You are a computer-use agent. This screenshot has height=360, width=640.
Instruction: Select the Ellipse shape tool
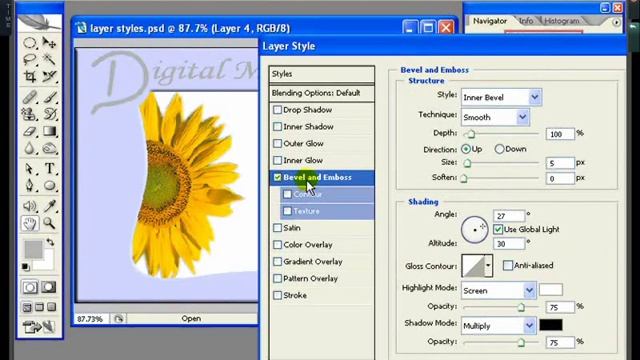pyautogui.click(x=49, y=186)
